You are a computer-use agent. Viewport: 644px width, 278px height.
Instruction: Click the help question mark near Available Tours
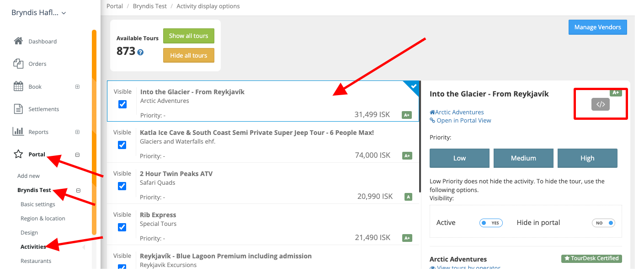coord(140,51)
